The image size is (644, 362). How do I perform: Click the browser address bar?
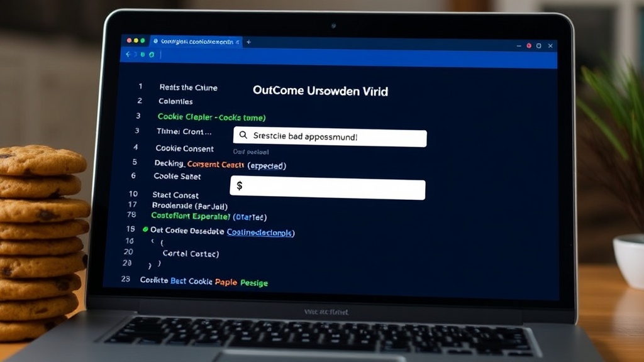point(352,55)
